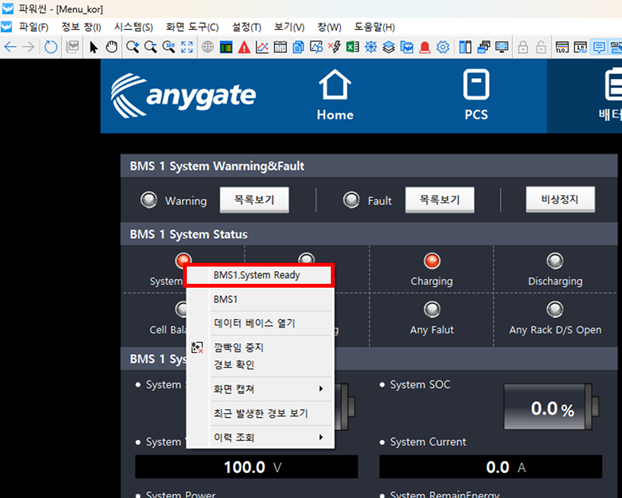Click the Warning indicator lamp

tap(149, 200)
